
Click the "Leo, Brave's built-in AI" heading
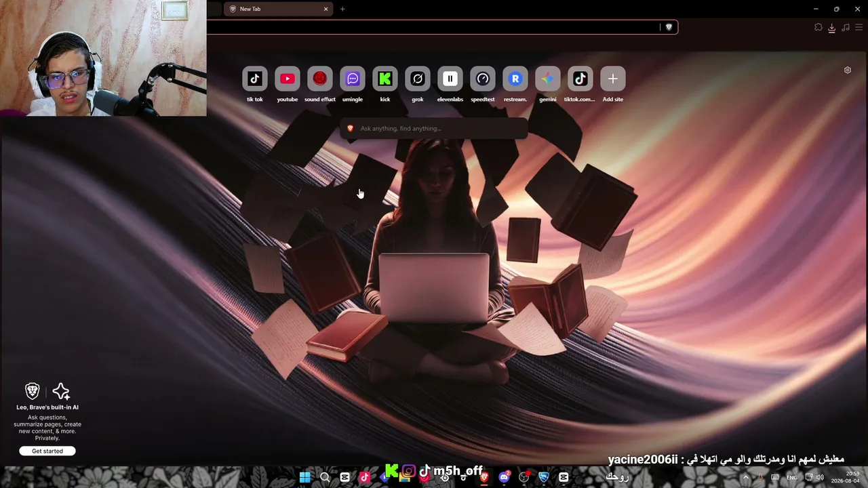click(47, 407)
